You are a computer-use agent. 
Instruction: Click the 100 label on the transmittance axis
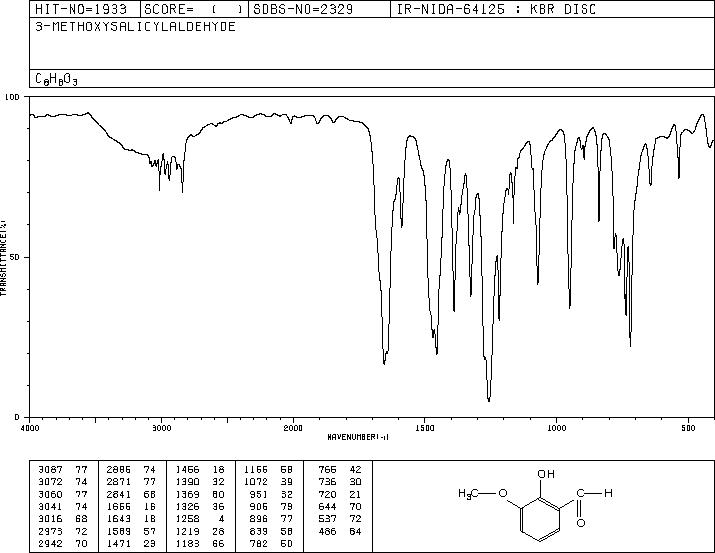click(x=12, y=97)
